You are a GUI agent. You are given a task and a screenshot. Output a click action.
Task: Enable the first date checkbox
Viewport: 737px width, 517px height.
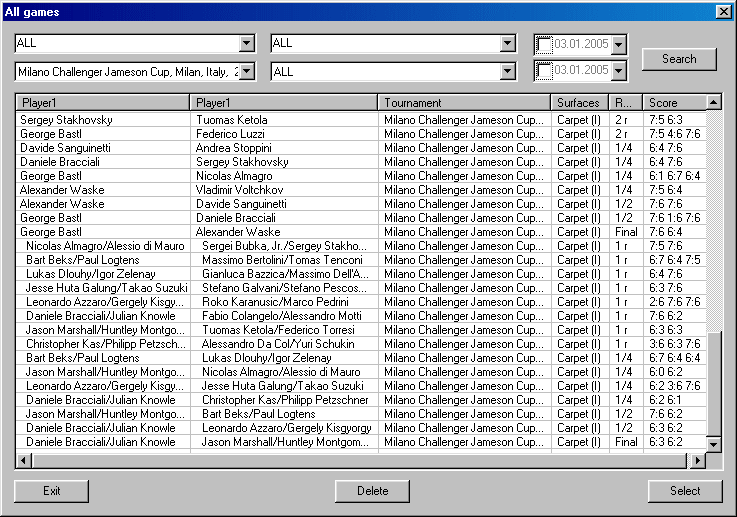click(544, 45)
